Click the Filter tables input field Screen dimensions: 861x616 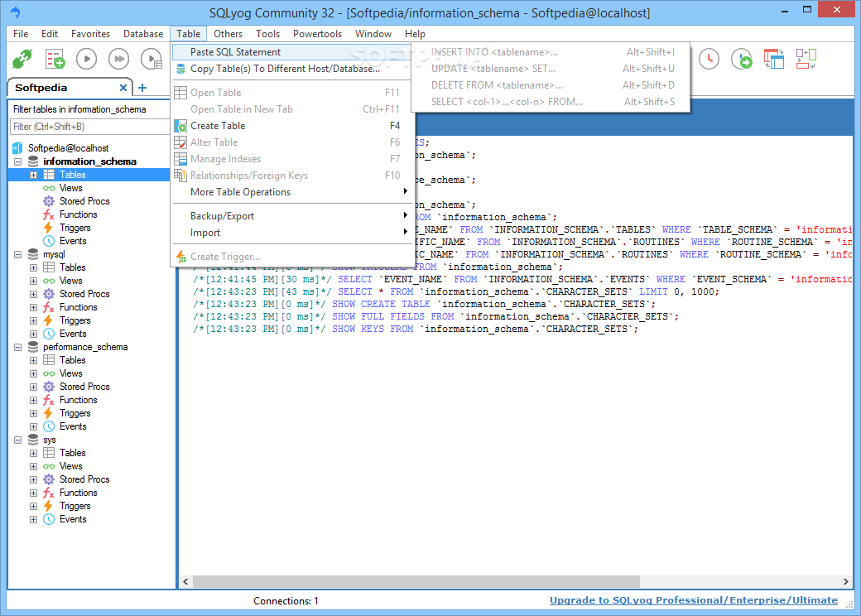[x=89, y=127]
